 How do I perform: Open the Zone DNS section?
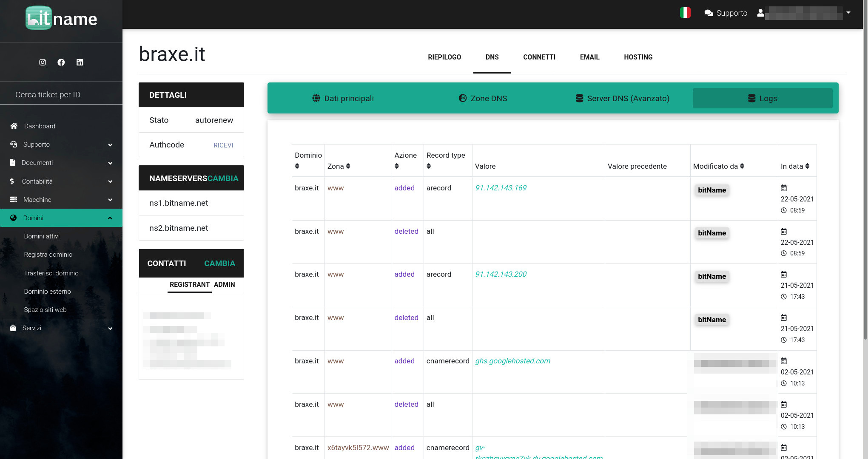pos(483,98)
